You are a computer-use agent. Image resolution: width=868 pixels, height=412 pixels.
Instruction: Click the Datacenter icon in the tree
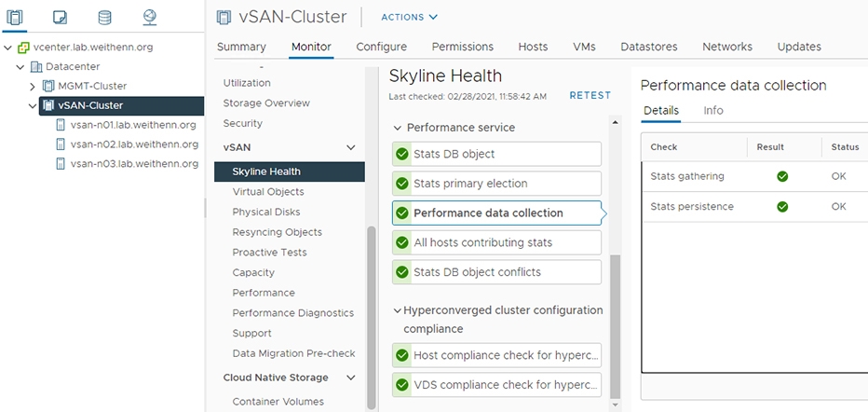pos(36,67)
